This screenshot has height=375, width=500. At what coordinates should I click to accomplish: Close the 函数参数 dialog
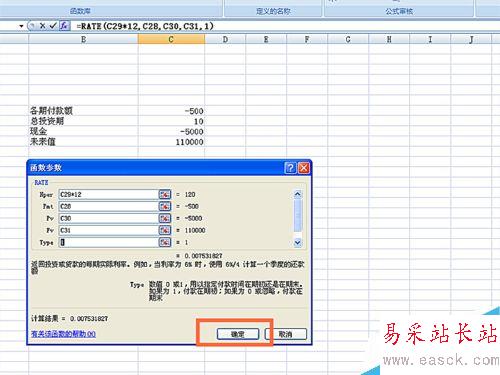point(304,168)
